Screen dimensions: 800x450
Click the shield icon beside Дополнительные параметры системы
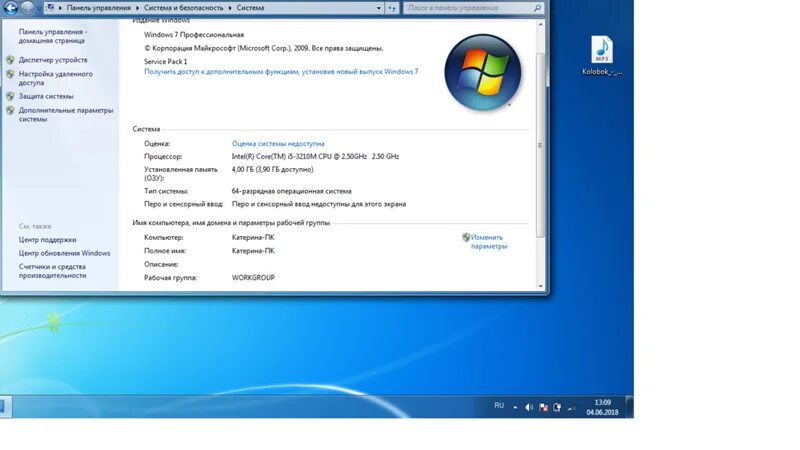10,110
